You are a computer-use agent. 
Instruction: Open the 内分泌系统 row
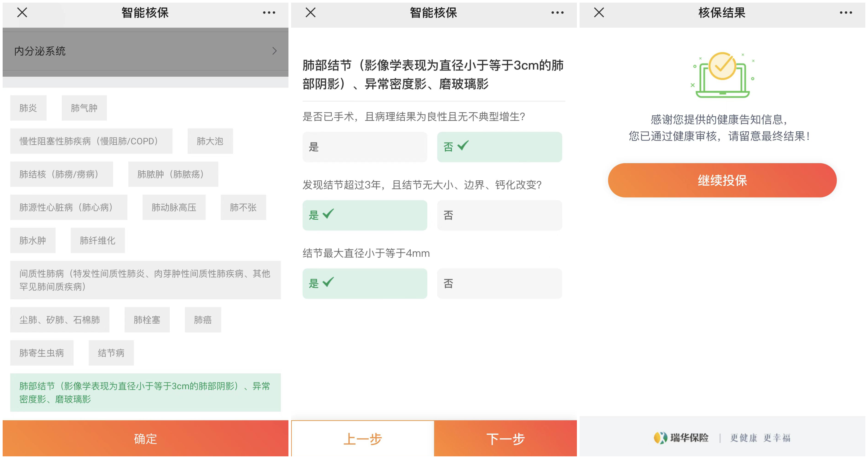coord(146,51)
